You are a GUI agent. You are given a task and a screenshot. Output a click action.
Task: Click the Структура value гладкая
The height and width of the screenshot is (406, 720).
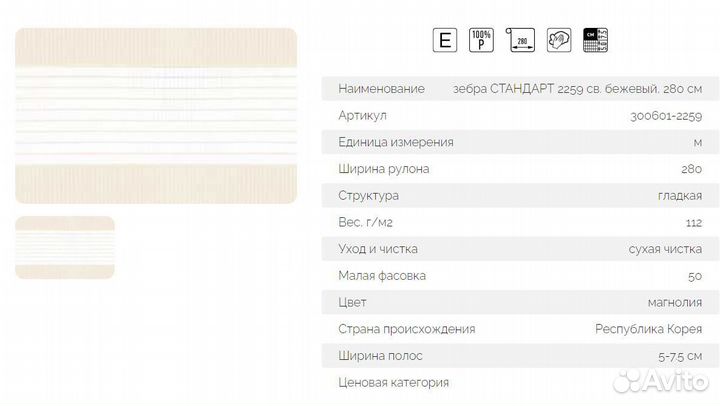coord(680,196)
